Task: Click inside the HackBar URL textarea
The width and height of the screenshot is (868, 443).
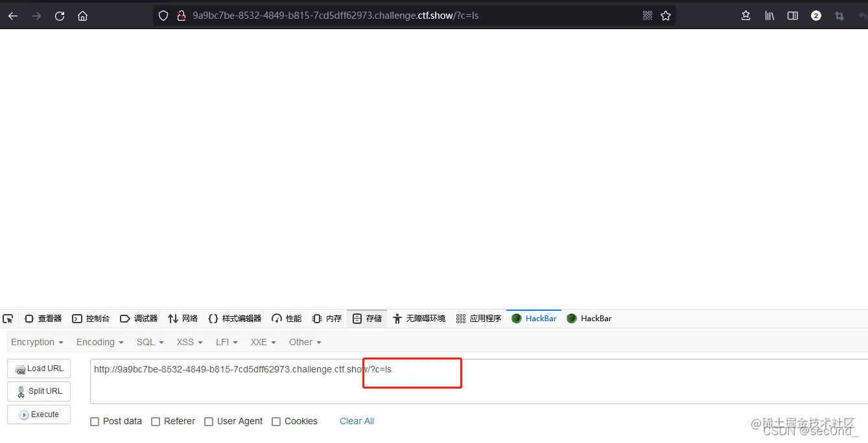Action: pyautogui.click(x=479, y=381)
